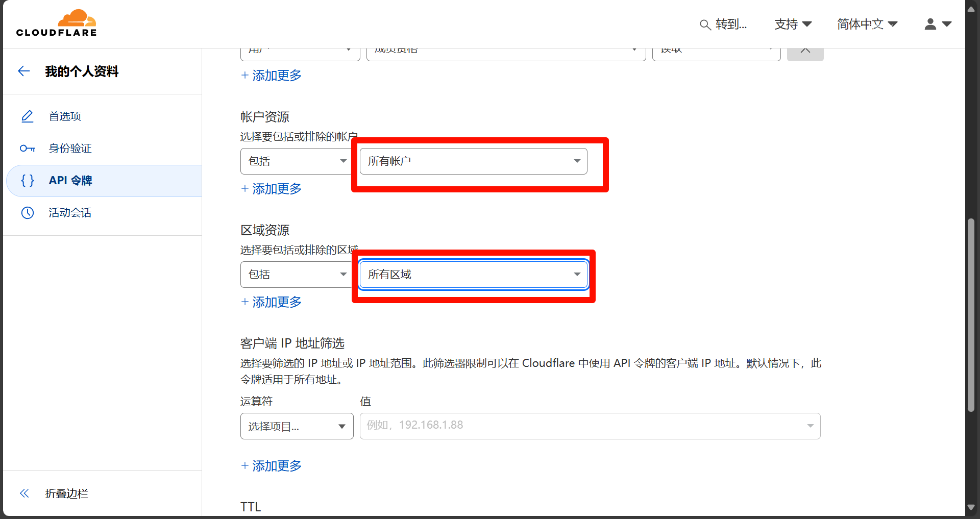Open 包括 dropdown under 区域资源
980x519 pixels.
(297, 275)
